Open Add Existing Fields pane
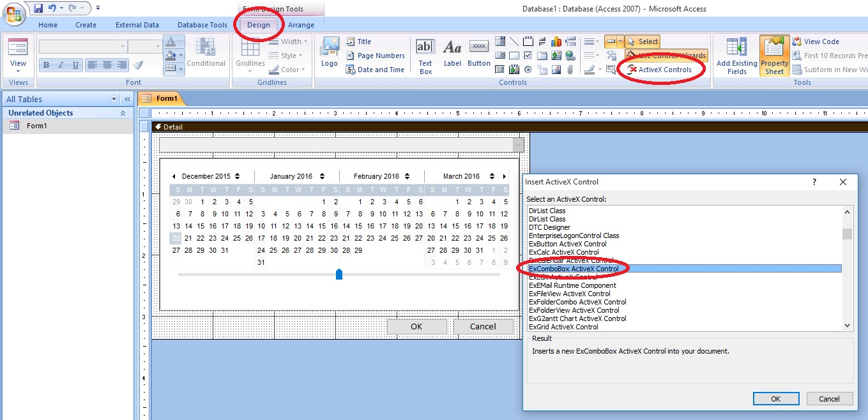This screenshot has width=868, height=420. [736, 55]
